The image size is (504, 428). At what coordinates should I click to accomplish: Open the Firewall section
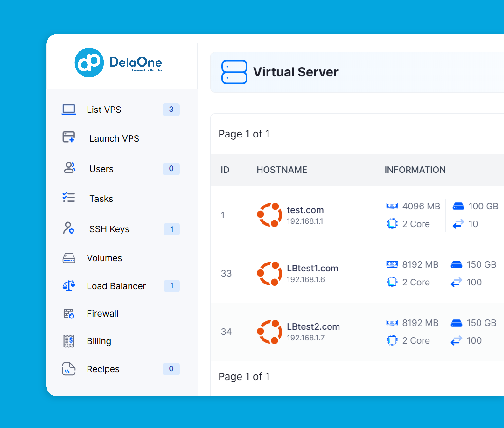point(103,313)
